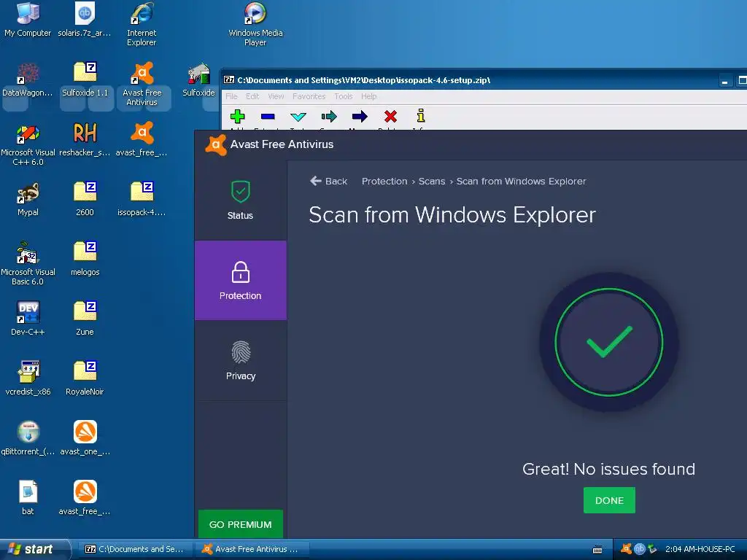The width and height of the screenshot is (747, 560).
Task: Select the Internet Explorer desktop icon
Action: [142, 24]
